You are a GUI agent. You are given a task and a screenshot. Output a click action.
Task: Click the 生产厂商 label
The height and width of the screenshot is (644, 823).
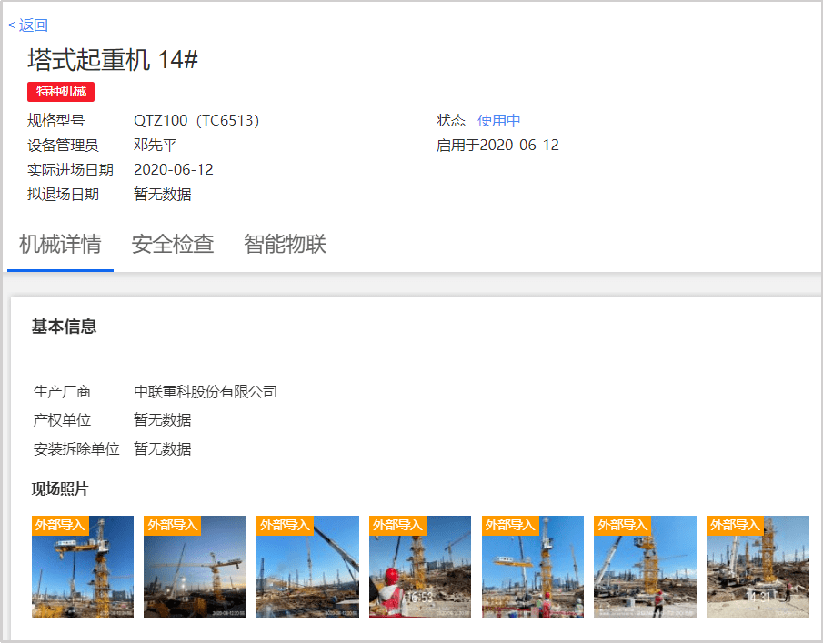coord(62,391)
